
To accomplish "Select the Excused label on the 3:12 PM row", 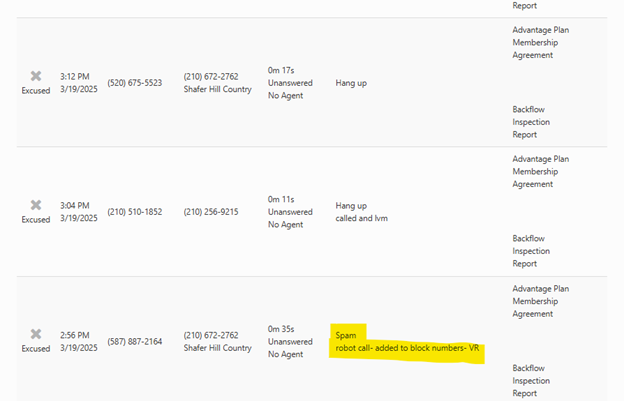I will (36, 90).
